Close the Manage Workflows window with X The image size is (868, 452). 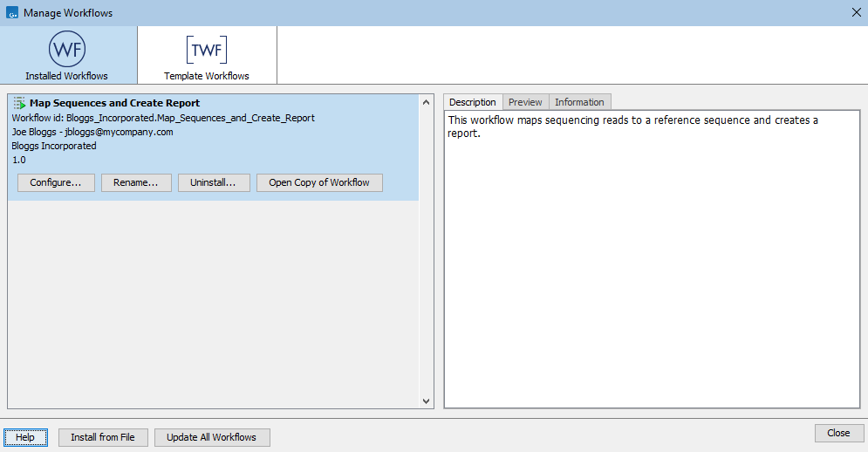coord(856,13)
